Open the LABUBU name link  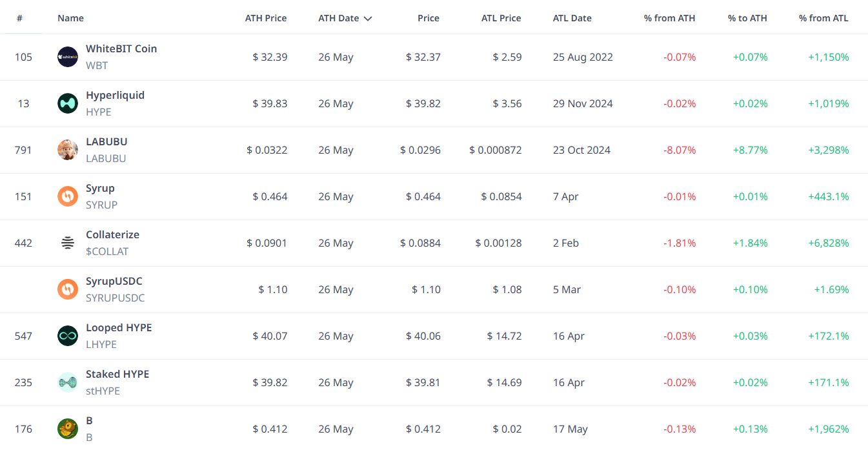click(x=106, y=141)
